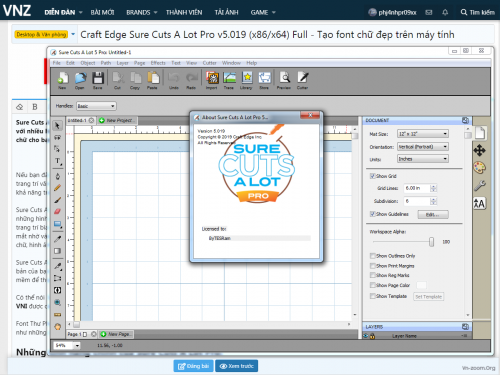Open the color palette panel icon

pos(480,168)
